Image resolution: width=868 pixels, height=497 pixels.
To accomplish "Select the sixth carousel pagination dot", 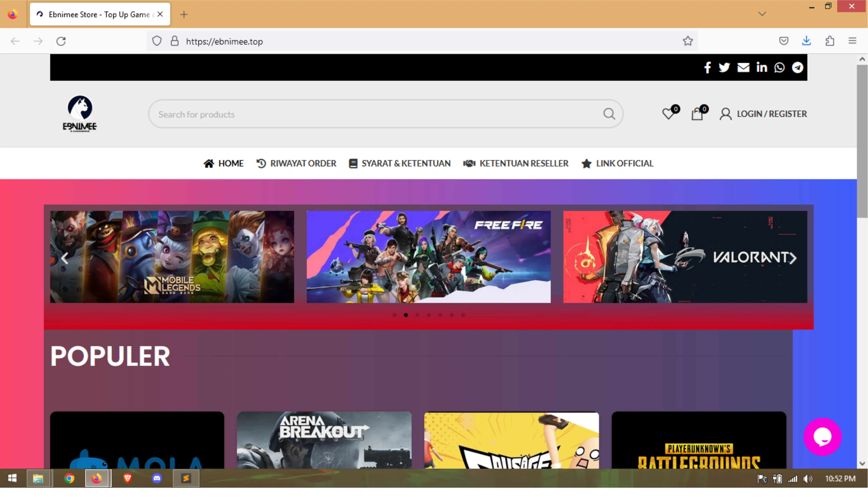I will click(452, 315).
